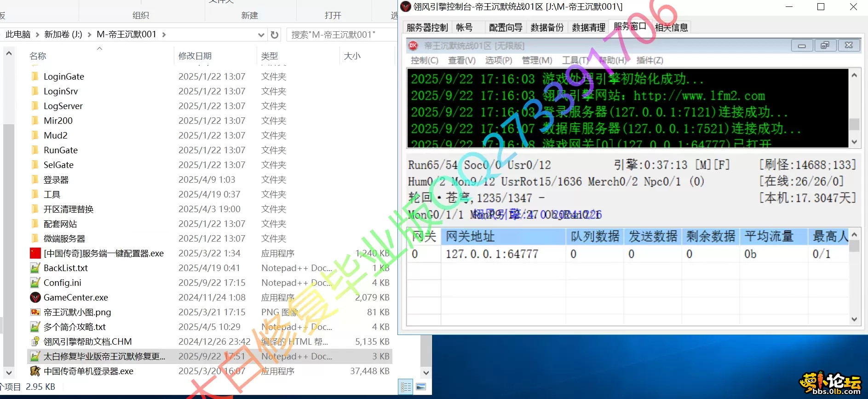Click the 翎风引擎帮助文档.CHM help icon

tap(35, 341)
